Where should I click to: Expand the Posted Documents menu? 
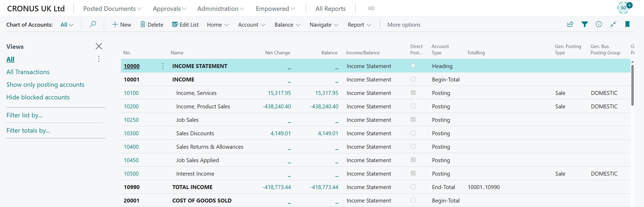113,9
